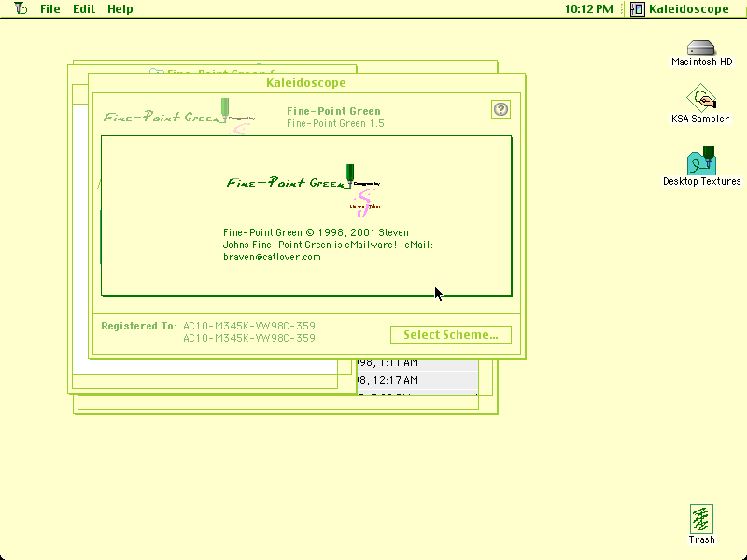Click the bold Fine-Point Green scheme name
The height and width of the screenshot is (560, 747).
333,111
